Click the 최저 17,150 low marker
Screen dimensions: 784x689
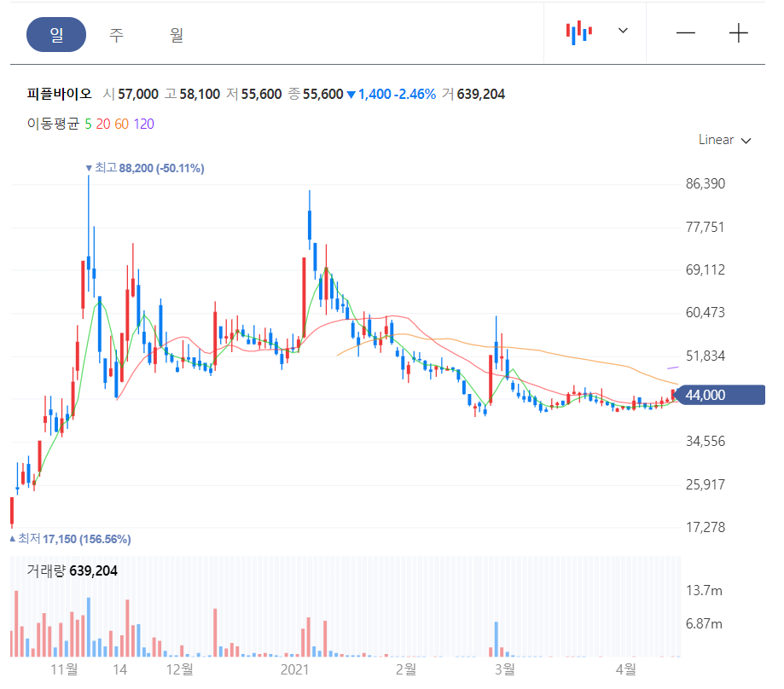pos(71,539)
